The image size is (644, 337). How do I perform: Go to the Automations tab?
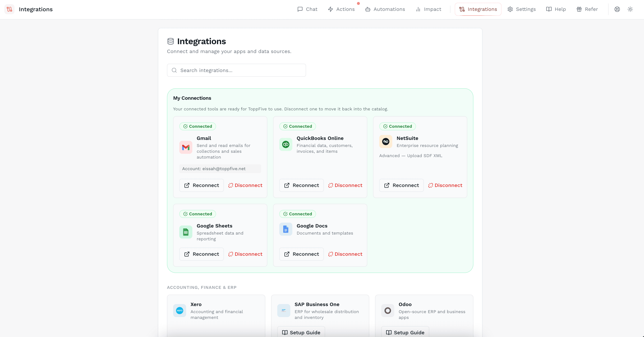click(x=385, y=9)
